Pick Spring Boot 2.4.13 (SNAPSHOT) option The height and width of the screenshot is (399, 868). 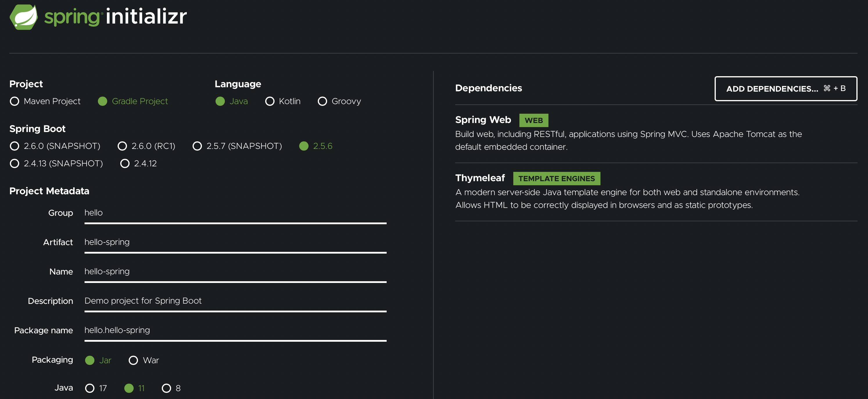[15, 163]
